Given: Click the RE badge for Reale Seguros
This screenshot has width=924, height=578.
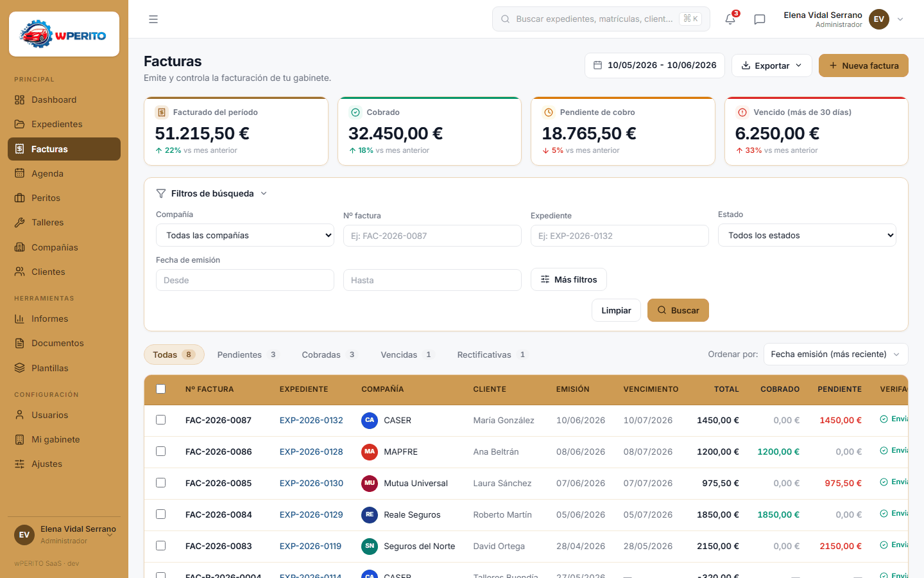Looking at the screenshot, I should pos(370,515).
